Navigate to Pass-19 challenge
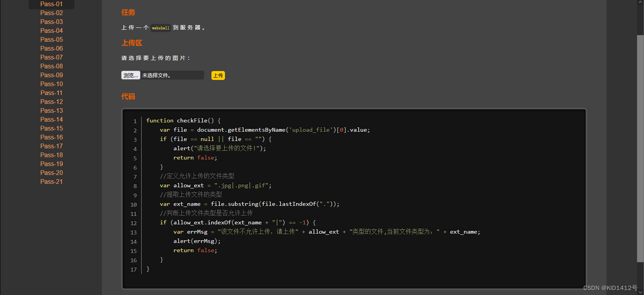644x295 pixels. click(x=51, y=164)
